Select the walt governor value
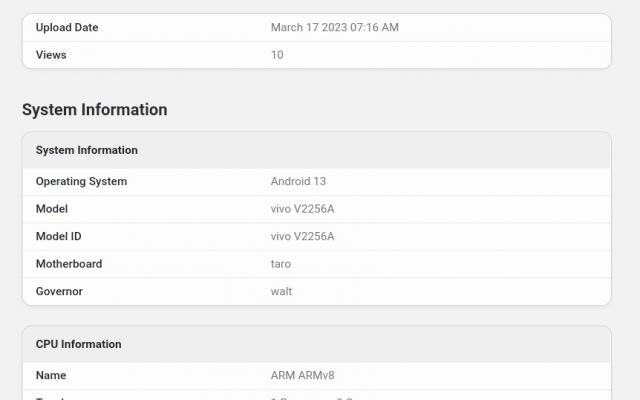Image resolution: width=640 pixels, height=400 pixels. pos(281,291)
